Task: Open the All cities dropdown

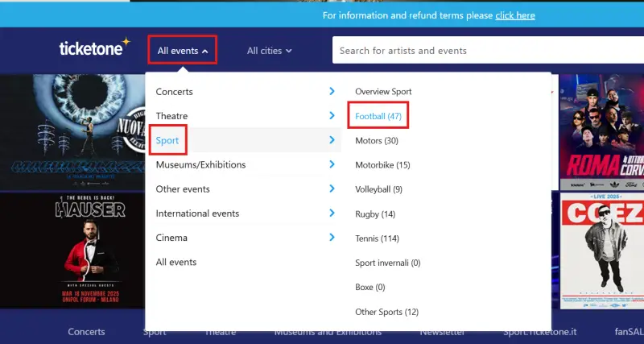Action: [269, 51]
